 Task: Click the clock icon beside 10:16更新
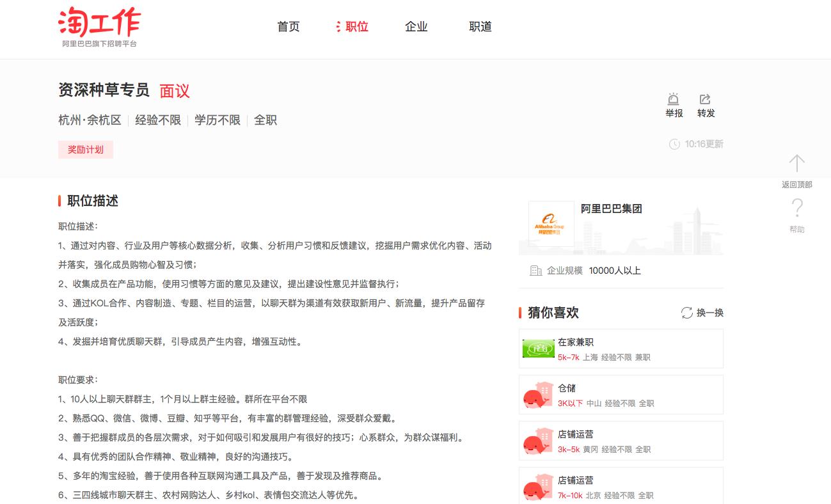[x=675, y=144]
